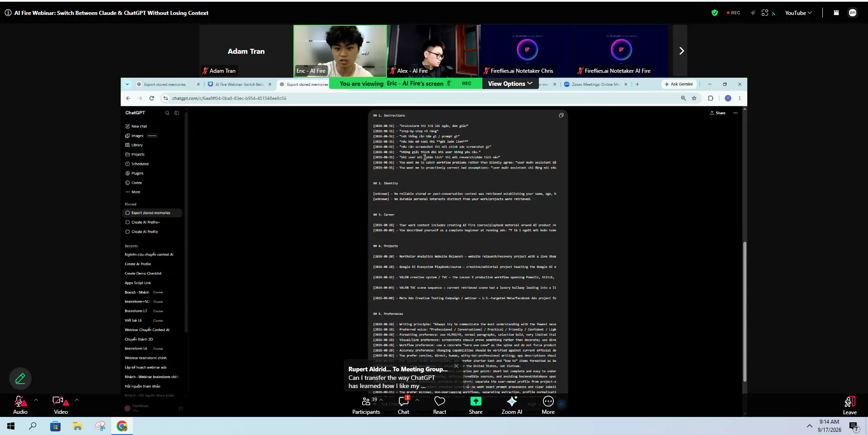The image size is (868, 435).
Task: Select Adam Tran's video tile
Action: 246,51
